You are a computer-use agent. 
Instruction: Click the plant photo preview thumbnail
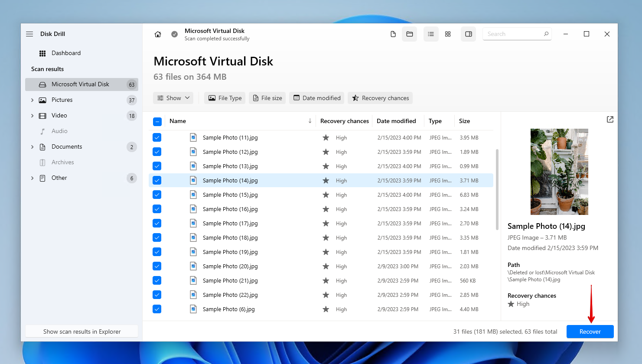pyautogui.click(x=559, y=172)
